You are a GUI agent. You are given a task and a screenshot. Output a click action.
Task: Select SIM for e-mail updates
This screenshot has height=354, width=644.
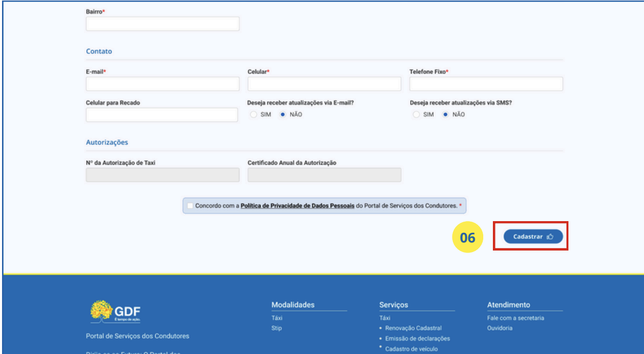254,115
